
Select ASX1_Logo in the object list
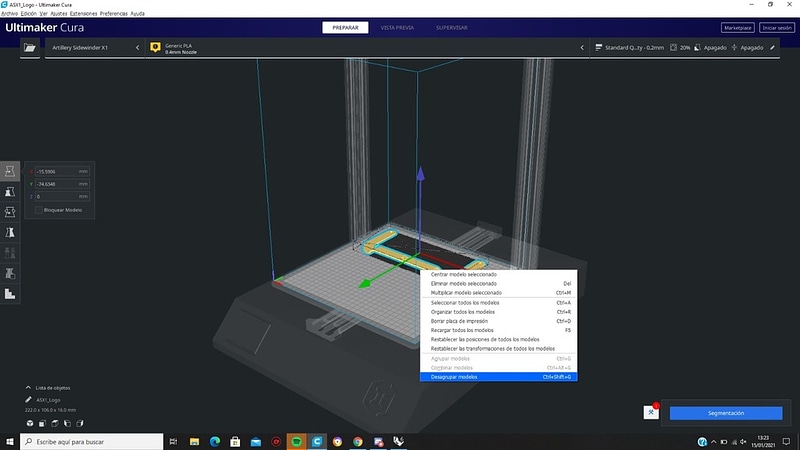pyautogui.click(x=48, y=400)
